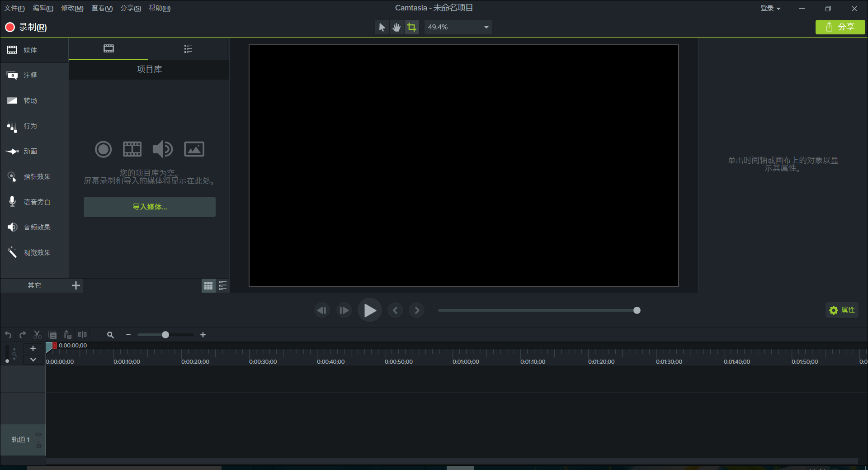Open the 修改(M) menu
The image size is (868, 470).
[72, 8]
